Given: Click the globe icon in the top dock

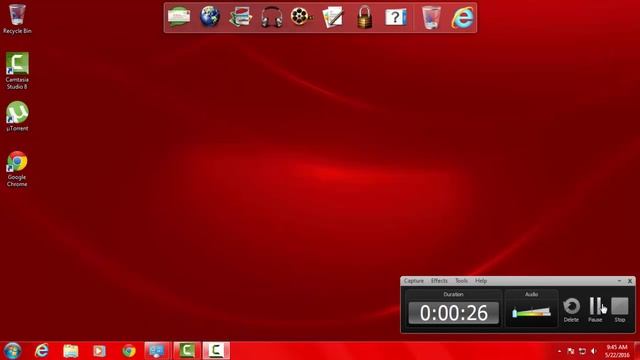Looking at the screenshot, I should click(x=210, y=17).
